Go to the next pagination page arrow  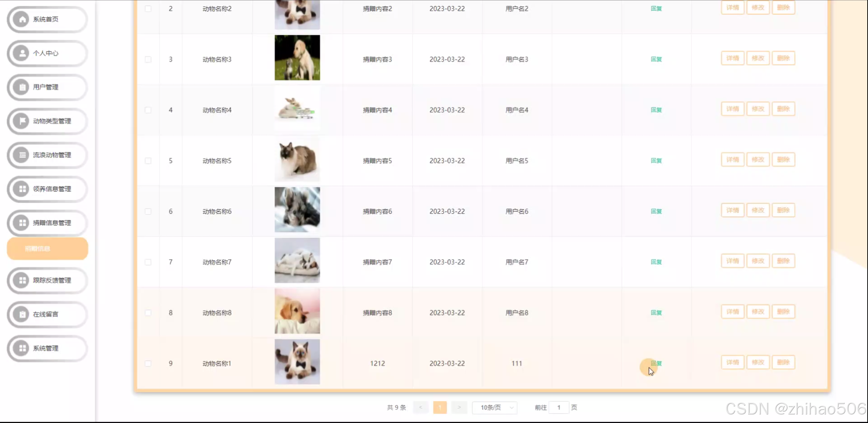(x=459, y=408)
